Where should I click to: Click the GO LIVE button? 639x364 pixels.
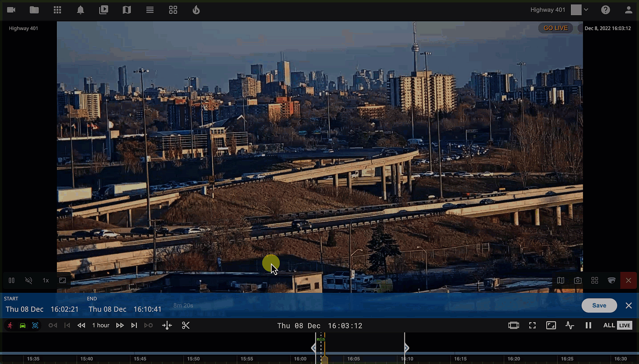click(555, 28)
